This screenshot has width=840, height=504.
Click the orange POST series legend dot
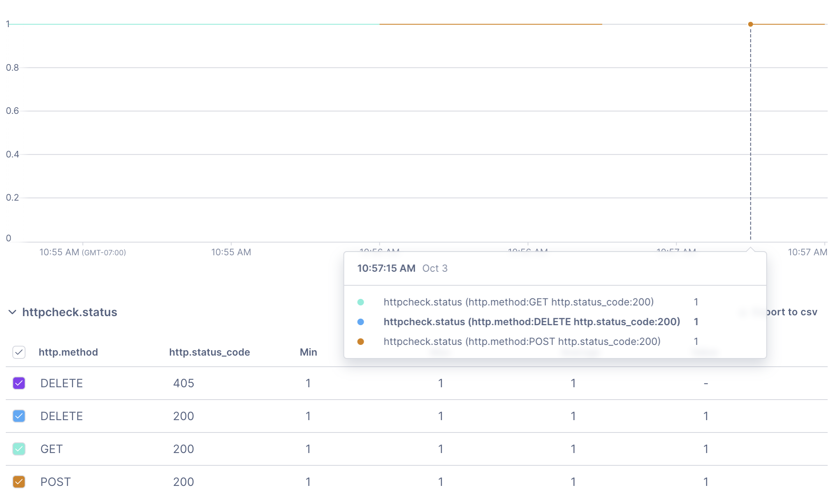pos(361,342)
